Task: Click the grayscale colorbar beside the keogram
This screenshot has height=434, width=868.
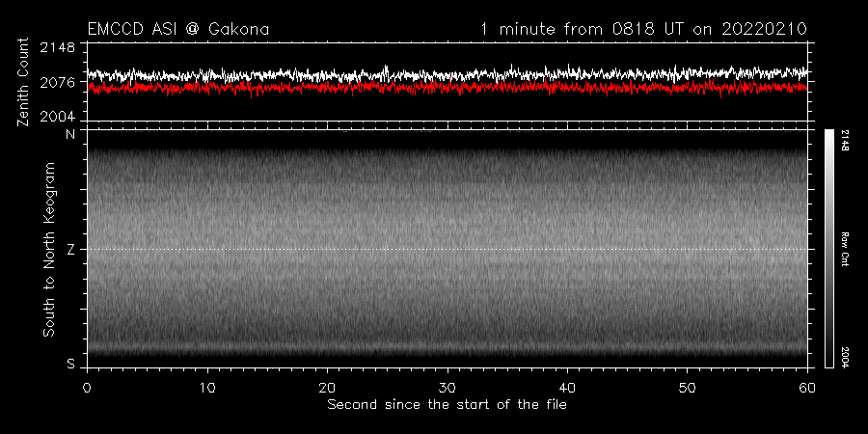Action: pyautogui.click(x=829, y=249)
